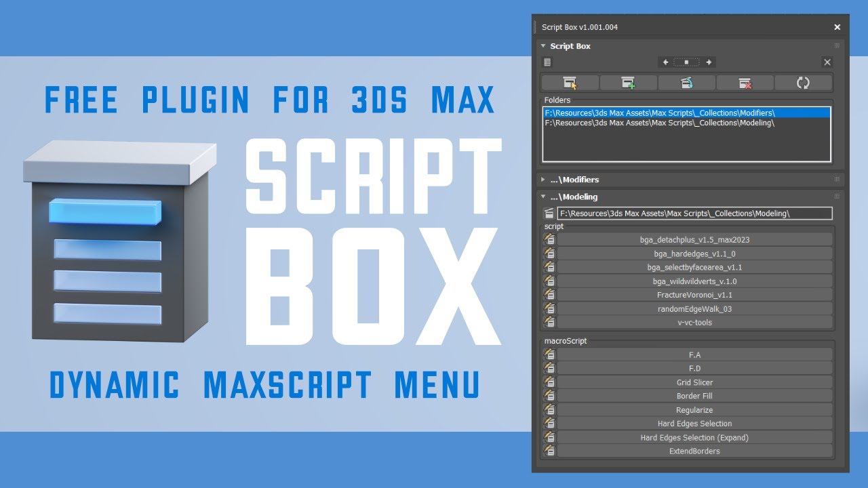Click the edit icon beside bga_selectbyfacearea_v1.1
The image size is (868, 488).
(x=549, y=267)
